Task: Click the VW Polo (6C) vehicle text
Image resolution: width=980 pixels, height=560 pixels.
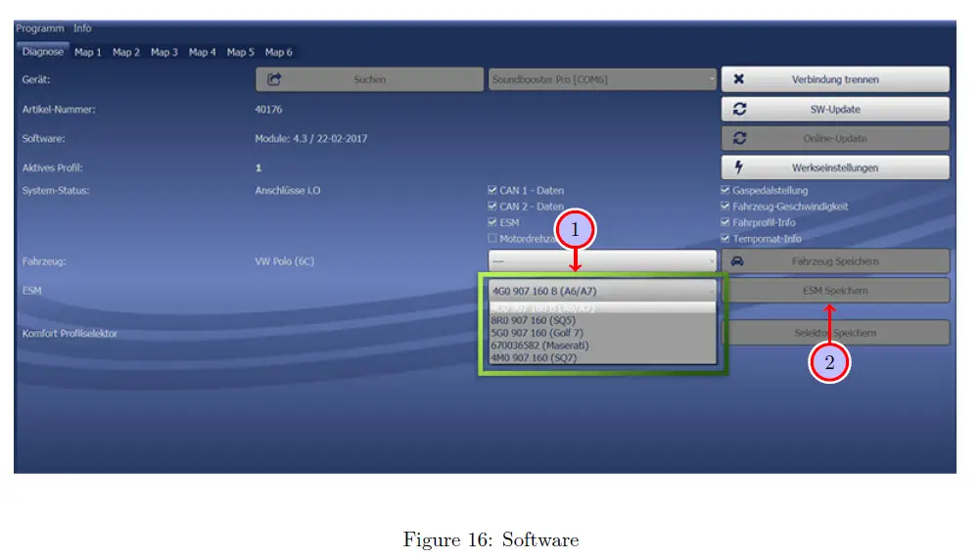Action: pos(284,261)
